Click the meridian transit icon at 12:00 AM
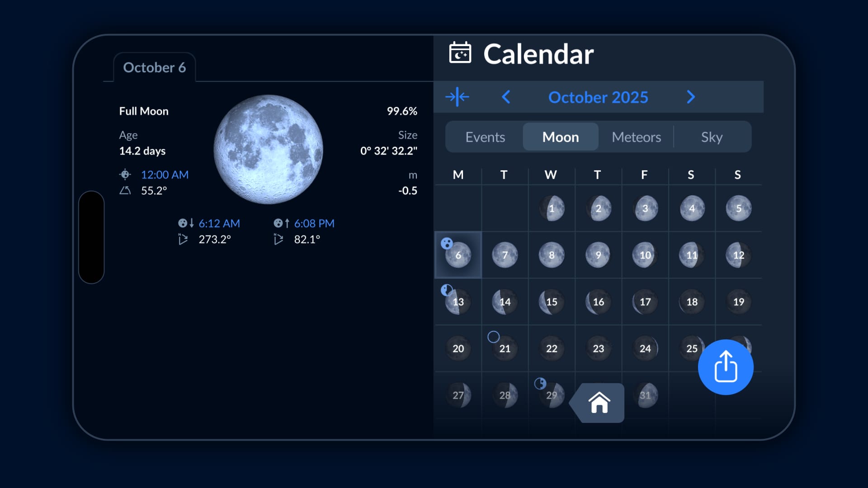Viewport: 868px width, 488px height. point(125,174)
